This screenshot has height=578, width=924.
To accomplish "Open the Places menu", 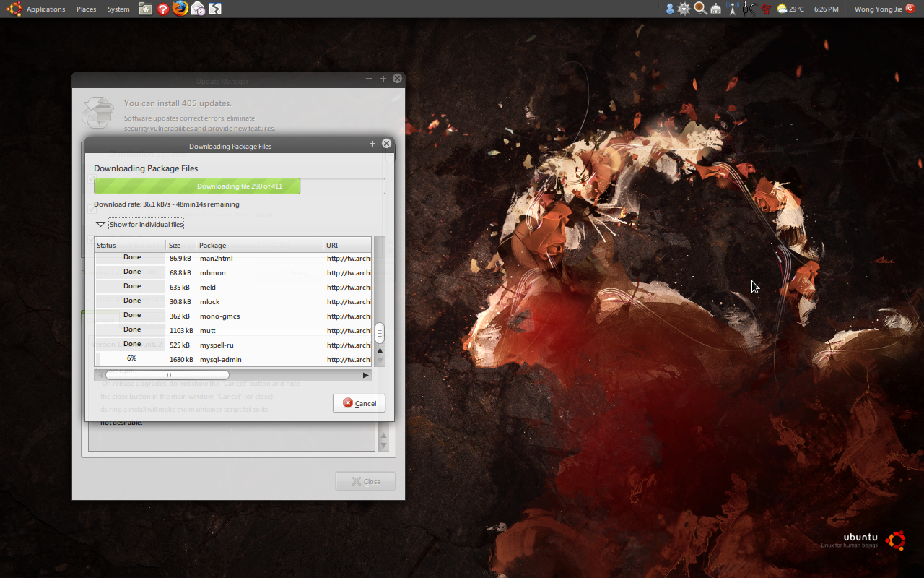I will [86, 9].
